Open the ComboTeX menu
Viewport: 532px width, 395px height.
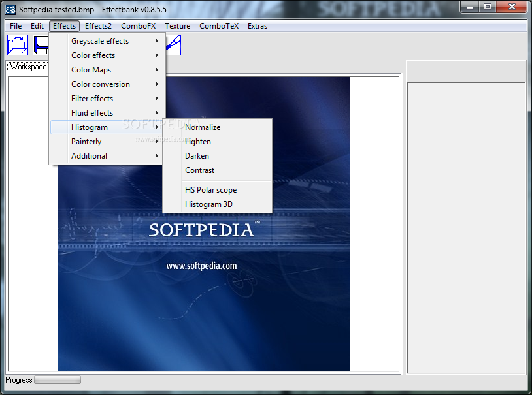(219, 26)
